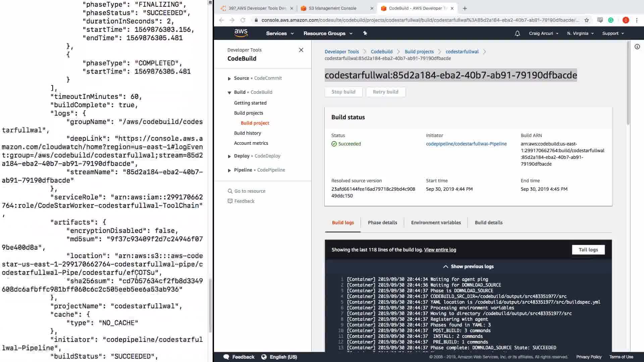Viewport: 644px width, 362px height.
Task: Expand the Pipeline CodePipeline section
Action: tap(229, 170)
